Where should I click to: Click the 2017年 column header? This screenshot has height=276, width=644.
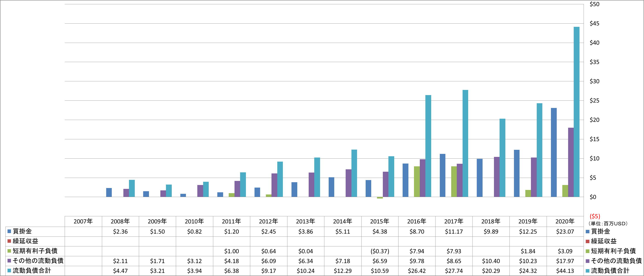pos(454,221)
